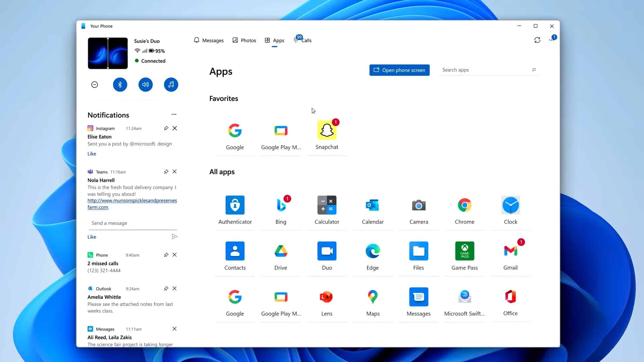Switch to Photos tab

point(245,40)
